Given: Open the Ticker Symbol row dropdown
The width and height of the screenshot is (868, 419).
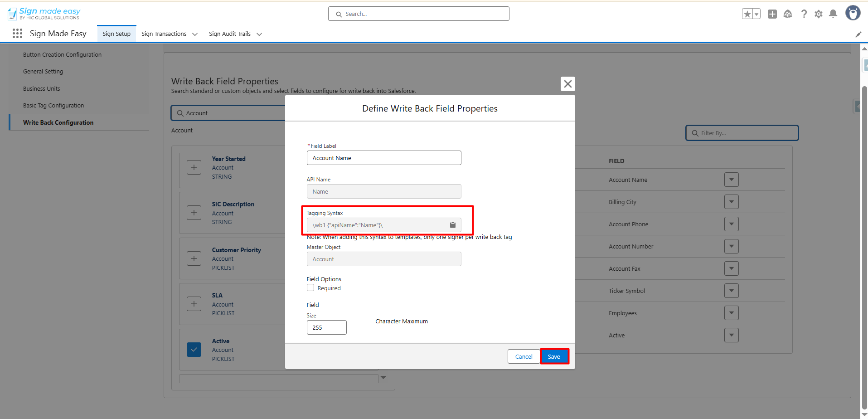Looking at the screenshot, I should coord(731,291).
